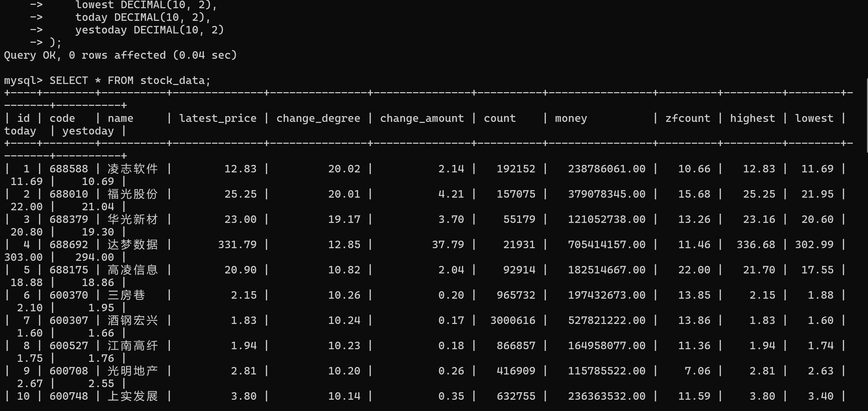Viewport: 868px width, 411px height.
Task: Click stock name 高凌信息
Action: click(x=133, y=270)
